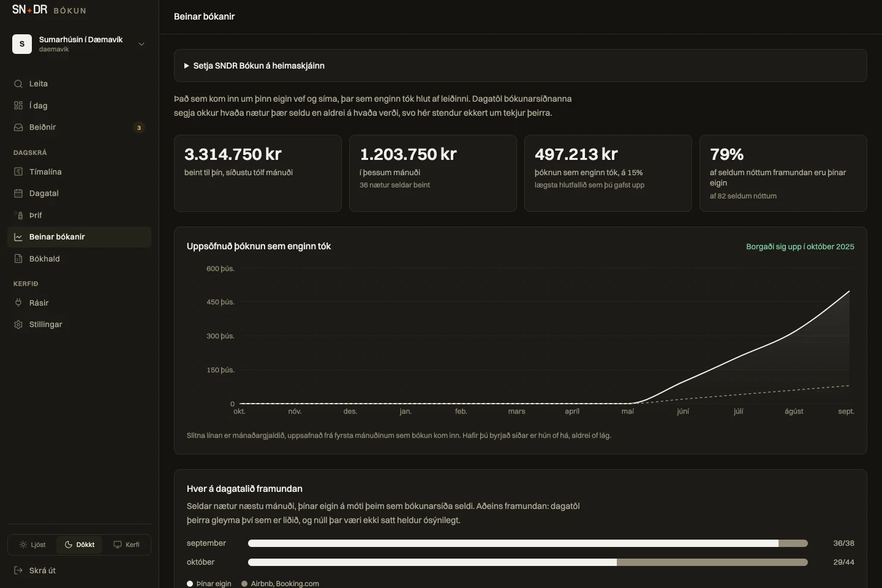Click the 1.203.750 kr stat card

tap(433, 173)
